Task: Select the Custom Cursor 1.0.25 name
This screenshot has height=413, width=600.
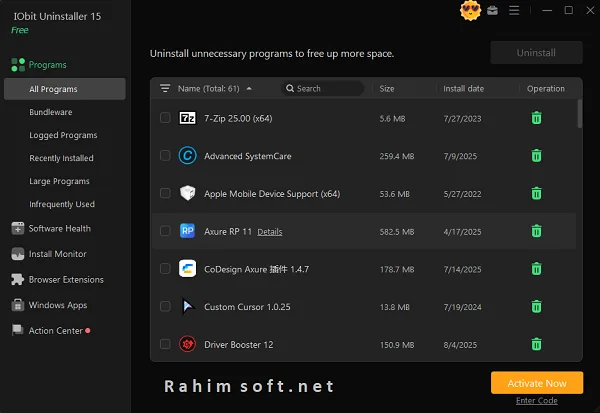Action: pos(247,307)
